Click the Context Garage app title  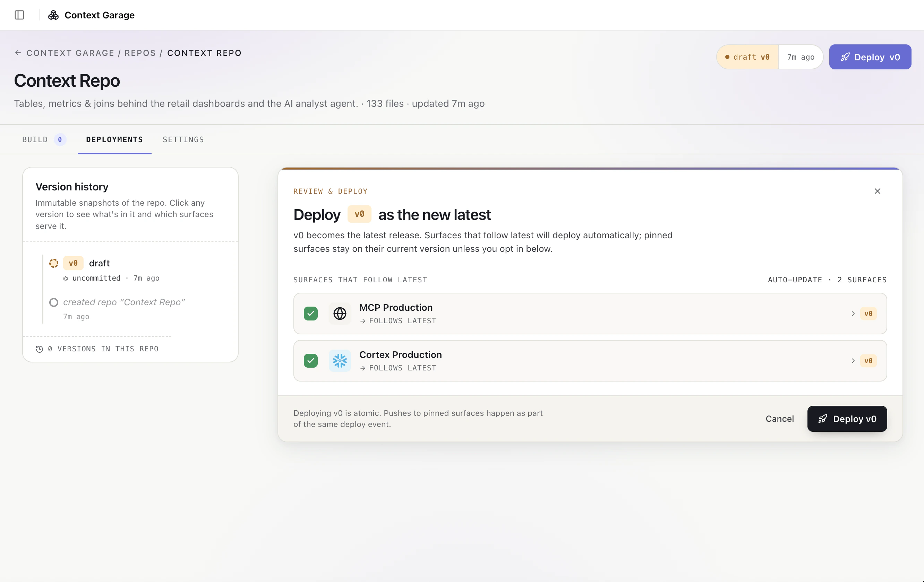coord(100,15)
